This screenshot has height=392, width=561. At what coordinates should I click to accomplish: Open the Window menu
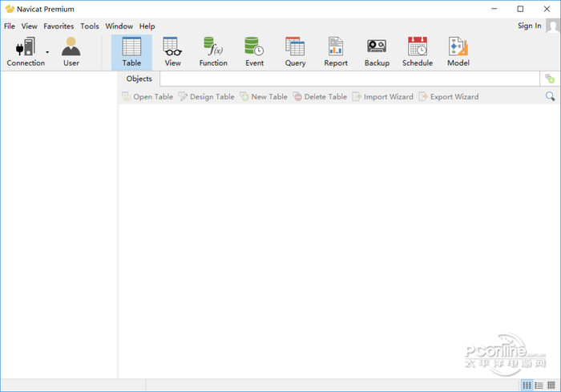119,26
